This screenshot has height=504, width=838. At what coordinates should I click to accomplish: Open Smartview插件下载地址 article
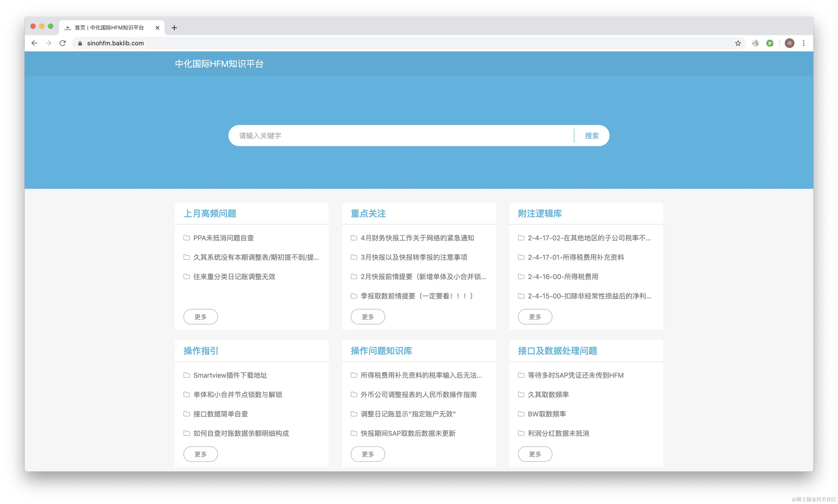[230, 375]
